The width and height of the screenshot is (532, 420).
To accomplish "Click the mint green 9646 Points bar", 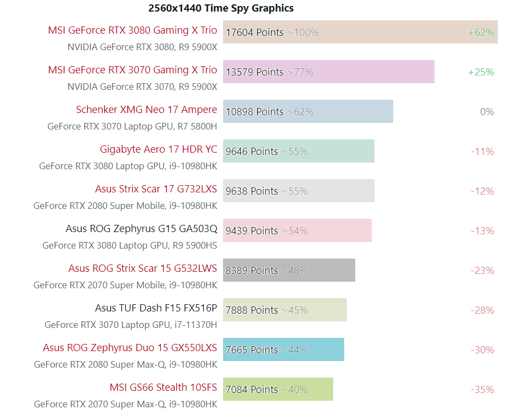I will (x=298, y=151).
